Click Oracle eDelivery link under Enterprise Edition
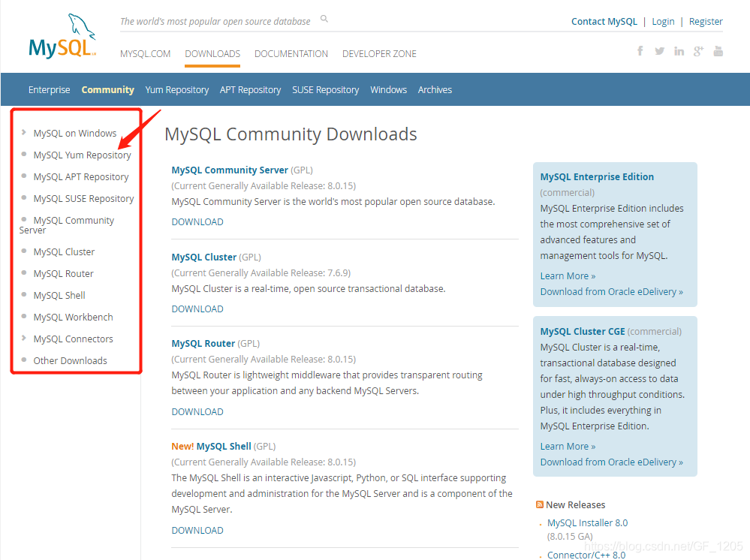This screenshot has width=750, height=560. pos(612,292)
